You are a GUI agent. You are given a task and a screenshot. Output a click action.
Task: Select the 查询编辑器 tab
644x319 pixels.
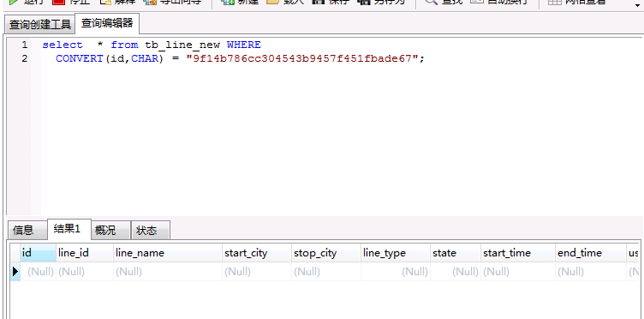(x=107, y=23)
